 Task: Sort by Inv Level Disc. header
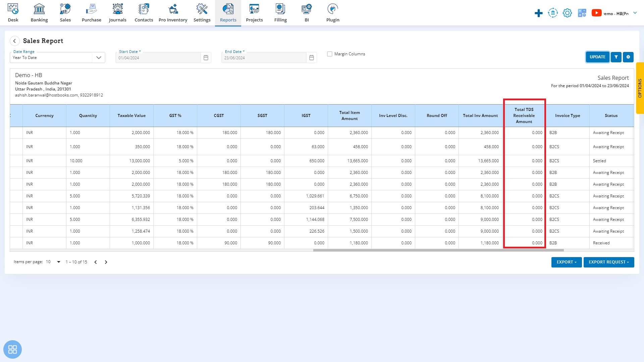pyautogui.click(x=393, y=116)
